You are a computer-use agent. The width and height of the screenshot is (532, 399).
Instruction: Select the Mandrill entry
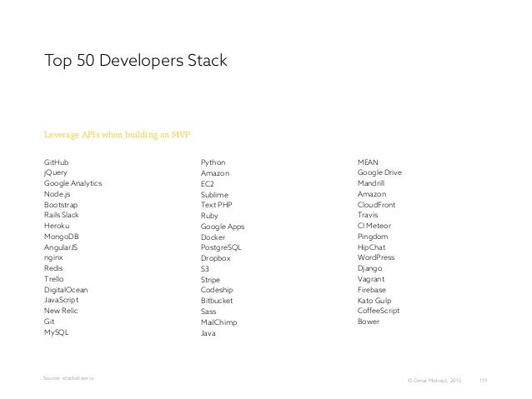tap(371, 183)
